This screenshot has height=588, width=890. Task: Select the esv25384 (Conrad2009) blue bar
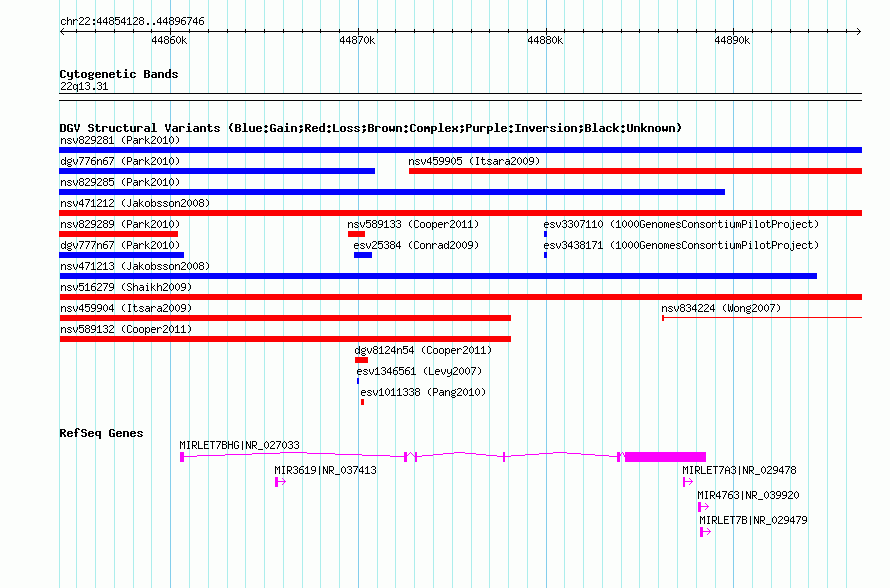tap(363, 255)
